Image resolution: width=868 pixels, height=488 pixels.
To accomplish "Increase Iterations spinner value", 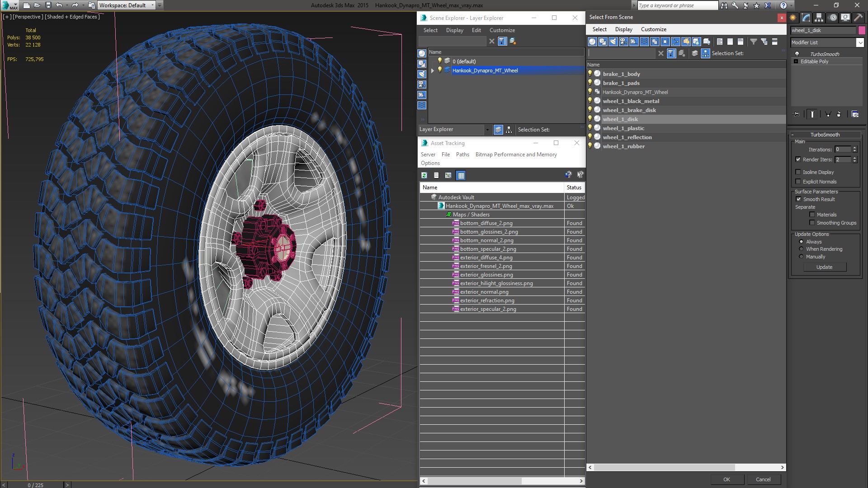I will (854, 148).
